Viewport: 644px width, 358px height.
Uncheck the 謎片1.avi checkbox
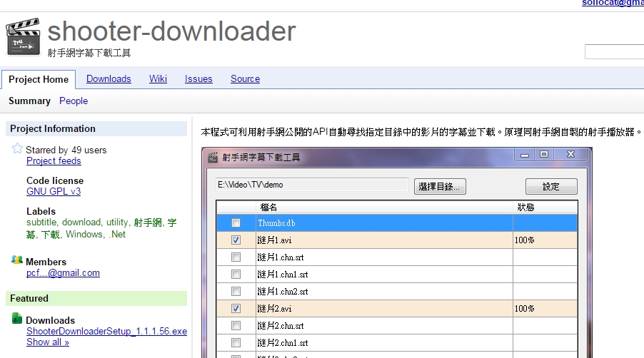tap(236, 240)
